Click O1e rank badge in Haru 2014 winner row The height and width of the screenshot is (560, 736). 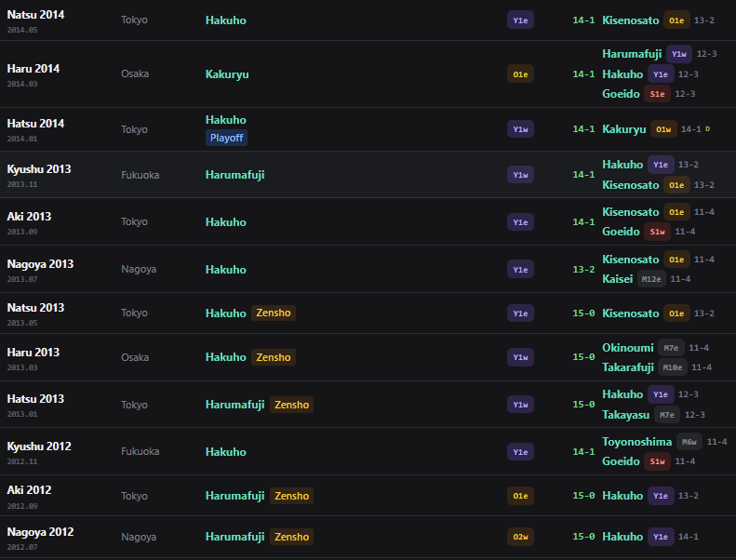point(520,74)
